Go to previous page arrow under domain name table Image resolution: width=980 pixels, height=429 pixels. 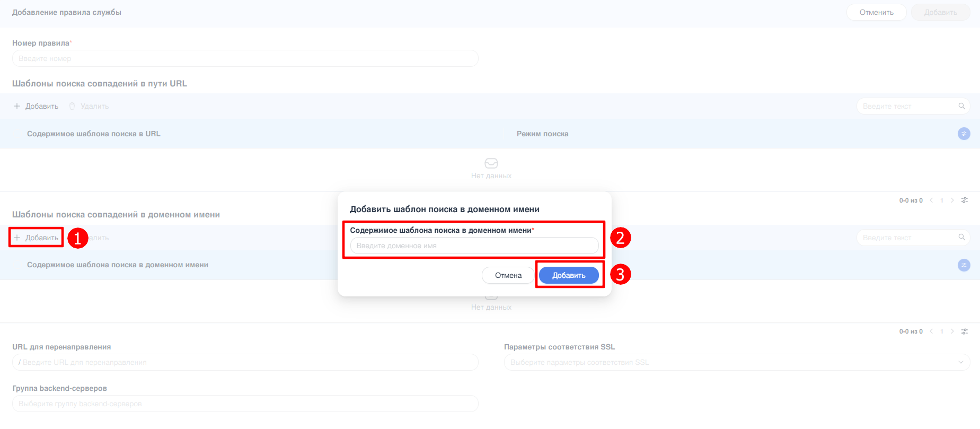931,331
